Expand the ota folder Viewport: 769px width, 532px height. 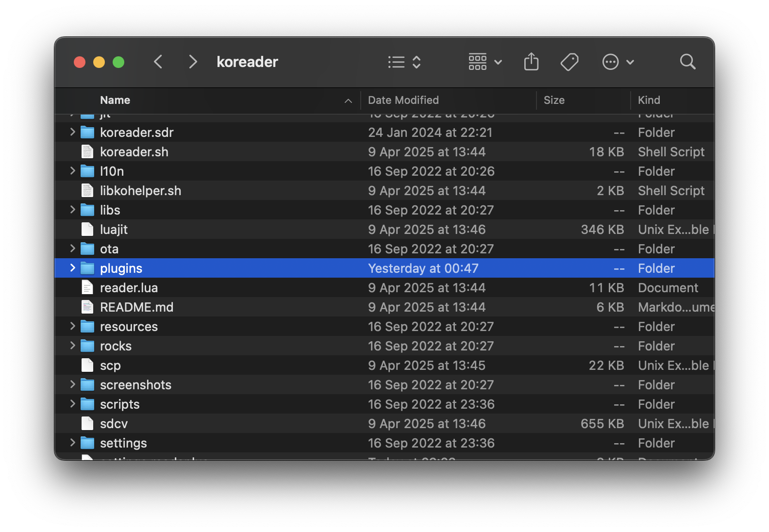72,248
